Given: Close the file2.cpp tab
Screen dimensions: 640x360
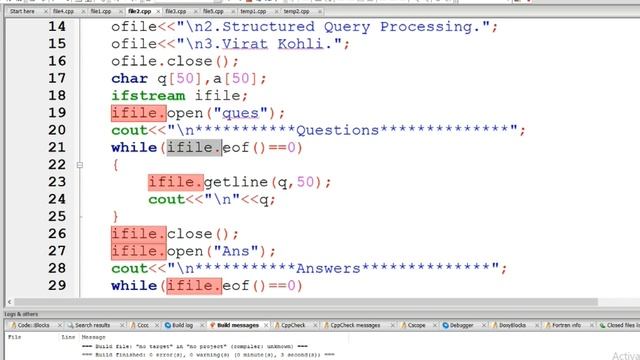Looking at the screenshot, I should [x=158, y=11].
